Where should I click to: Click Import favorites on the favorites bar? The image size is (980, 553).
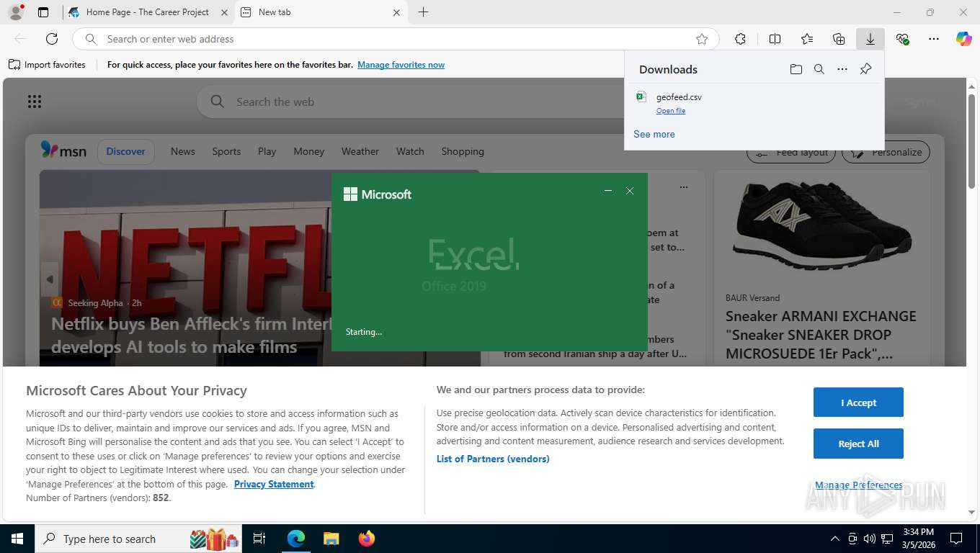click(48, 65)
